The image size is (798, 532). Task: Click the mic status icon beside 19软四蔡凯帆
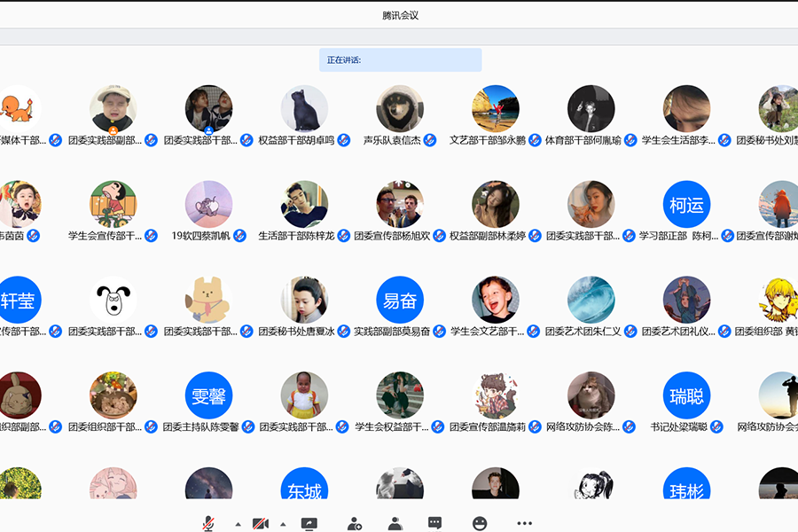click(x=239, y=236)
